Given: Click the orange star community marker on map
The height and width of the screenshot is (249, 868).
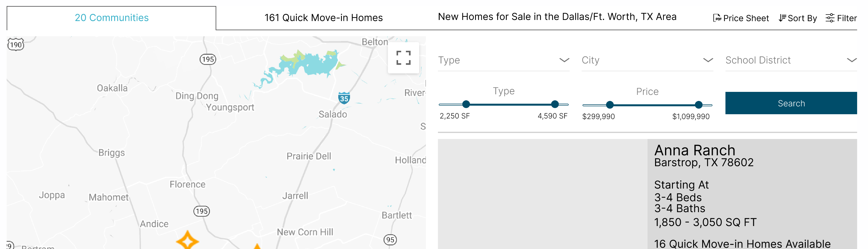Looking at the screenshot, I should (x=187, y=241).
